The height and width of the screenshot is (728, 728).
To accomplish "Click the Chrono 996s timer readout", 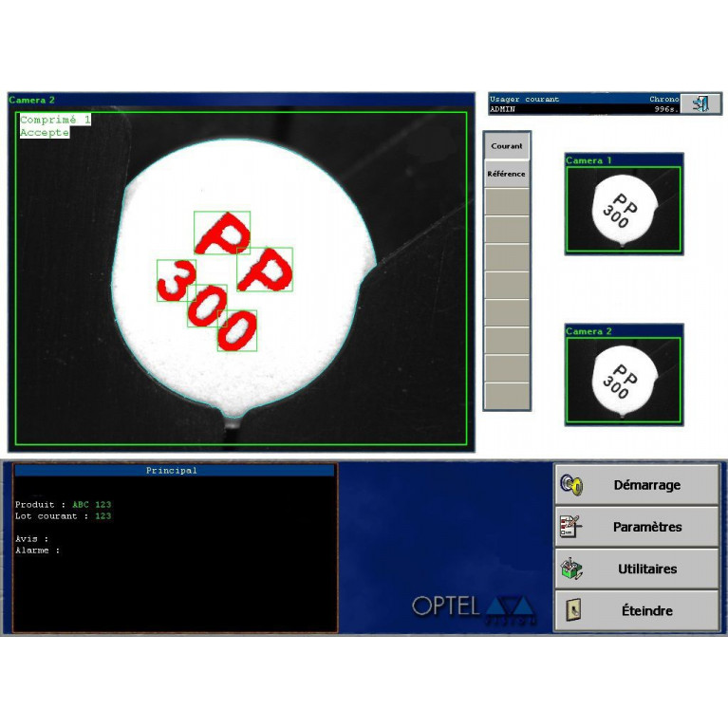I will click(664, 109).
